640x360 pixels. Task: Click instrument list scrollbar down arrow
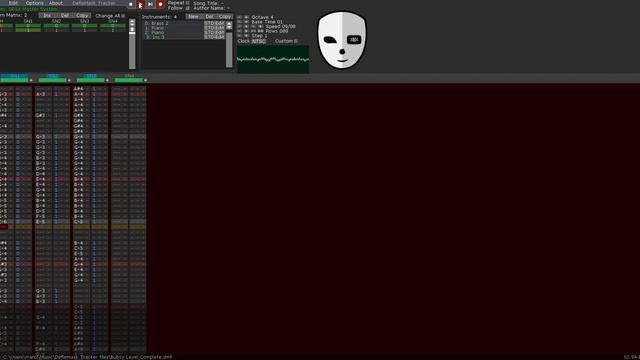(x=229, y=28)
